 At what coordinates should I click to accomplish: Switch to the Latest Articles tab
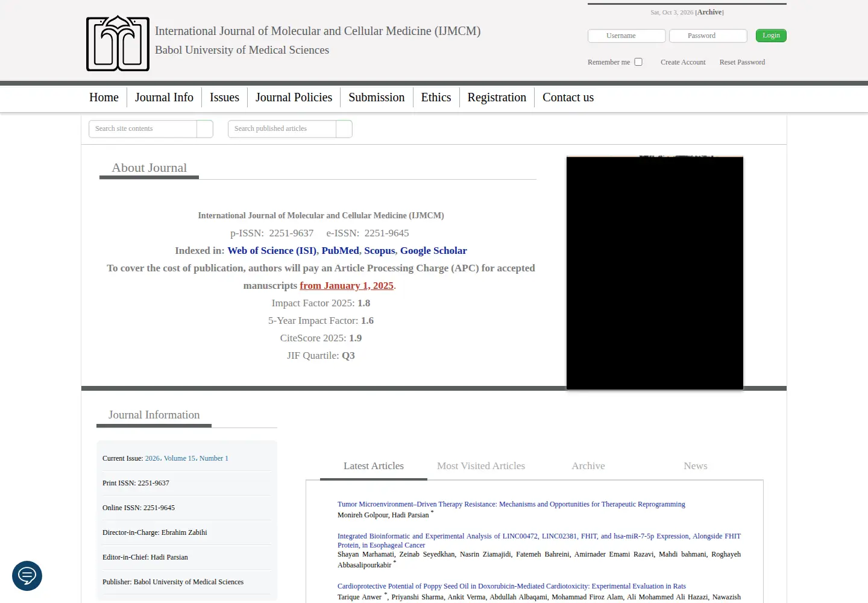pos(374,466)
